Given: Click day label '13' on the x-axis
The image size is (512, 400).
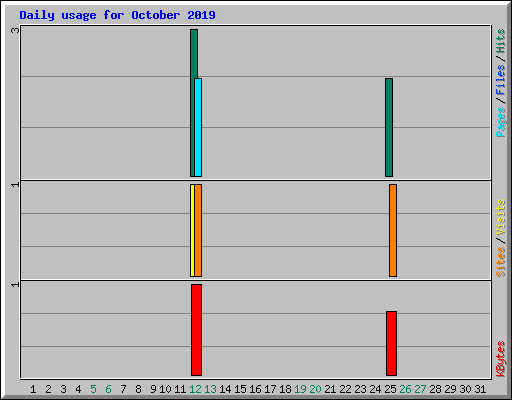Looking at the screenshot, I should click(x=210, y=389).
